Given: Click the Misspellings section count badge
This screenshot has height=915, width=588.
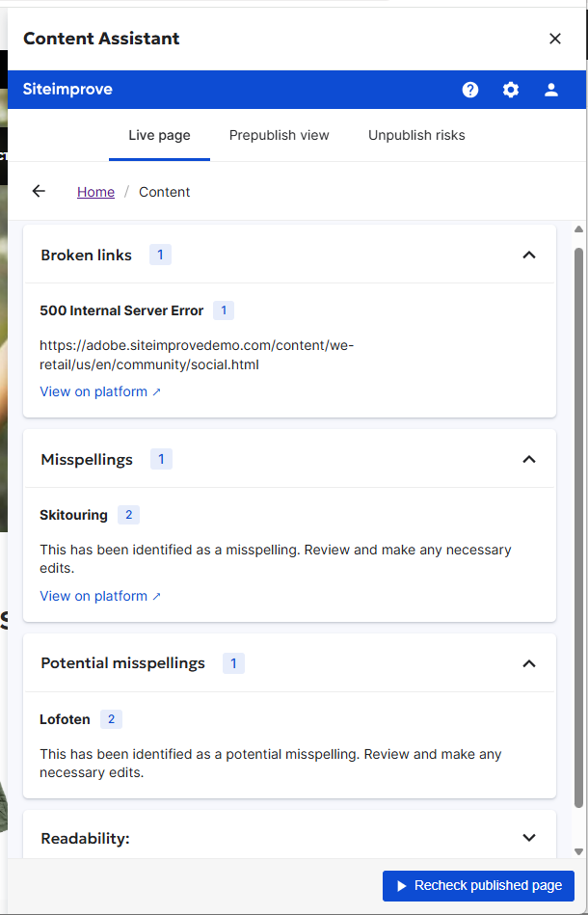Looking at the screenshot, I should tap(161, 459).
